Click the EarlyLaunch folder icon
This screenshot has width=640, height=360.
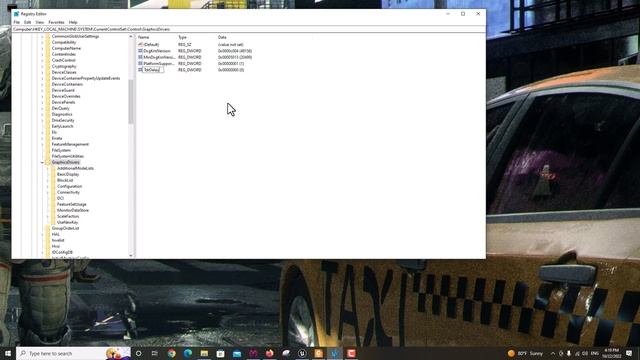pos(48,126)
